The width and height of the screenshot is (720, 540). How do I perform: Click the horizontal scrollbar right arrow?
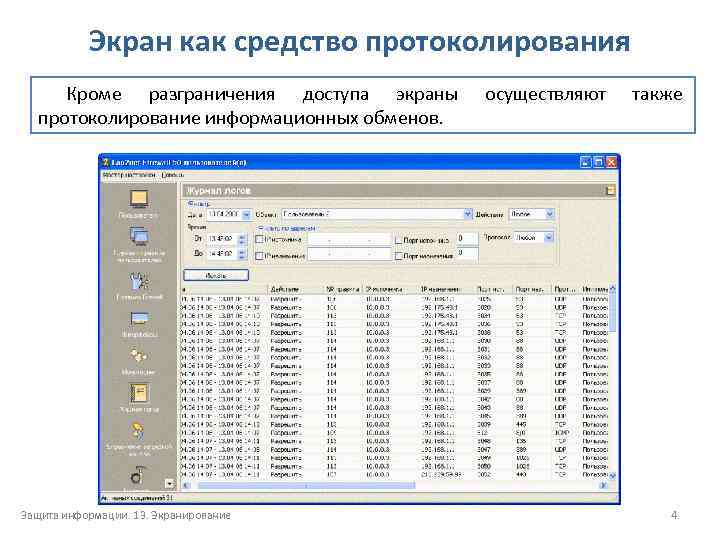[603, 485]
